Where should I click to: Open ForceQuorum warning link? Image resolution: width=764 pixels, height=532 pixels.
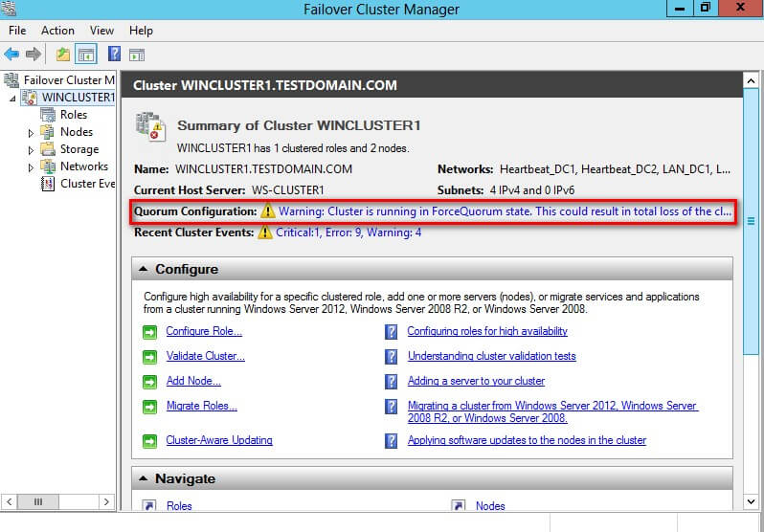[x=505, y=211]
